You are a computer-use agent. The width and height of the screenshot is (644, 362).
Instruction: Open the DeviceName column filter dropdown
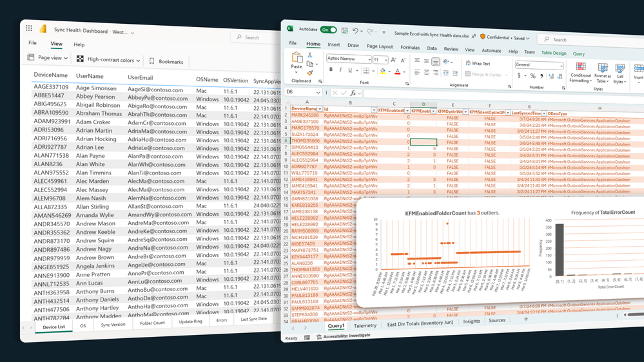[320, 109]
